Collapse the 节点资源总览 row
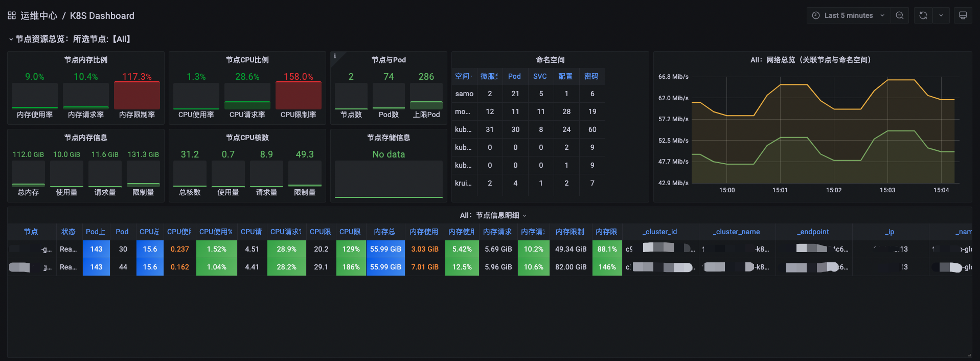980x361 pixels. pos(11,39)
